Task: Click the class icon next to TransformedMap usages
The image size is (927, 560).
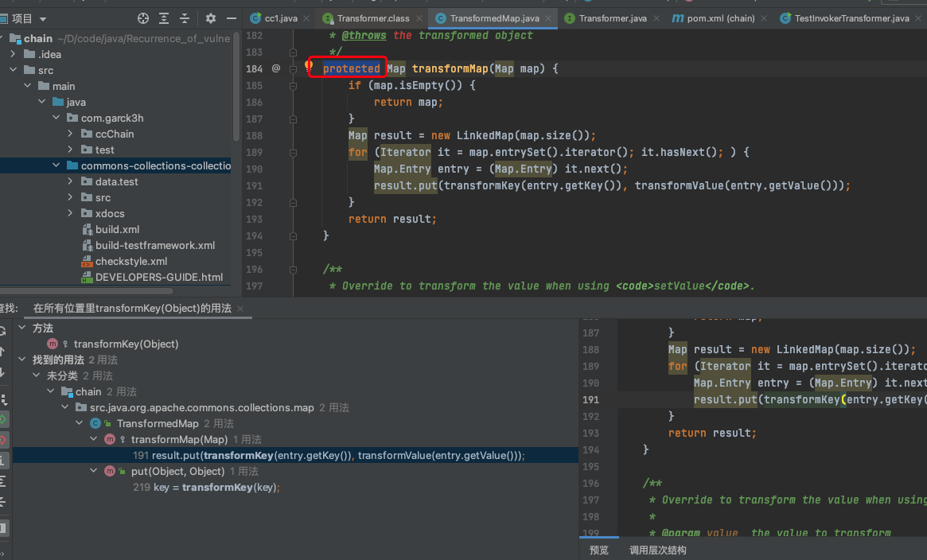Action: click(x=95, y=423)
